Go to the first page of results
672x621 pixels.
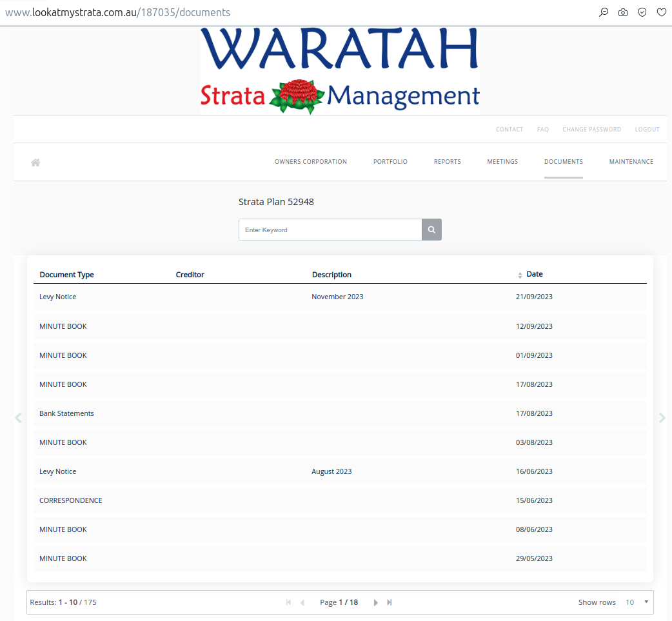click(288, 602)
